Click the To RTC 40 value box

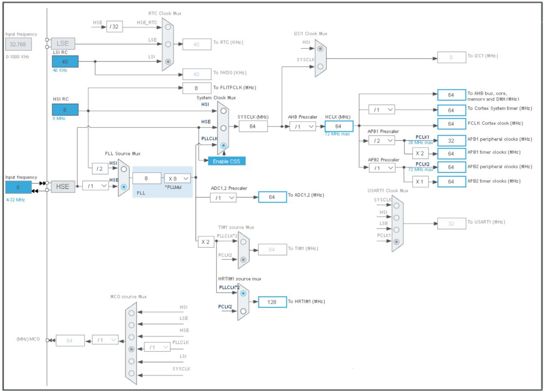coord(196,44)
